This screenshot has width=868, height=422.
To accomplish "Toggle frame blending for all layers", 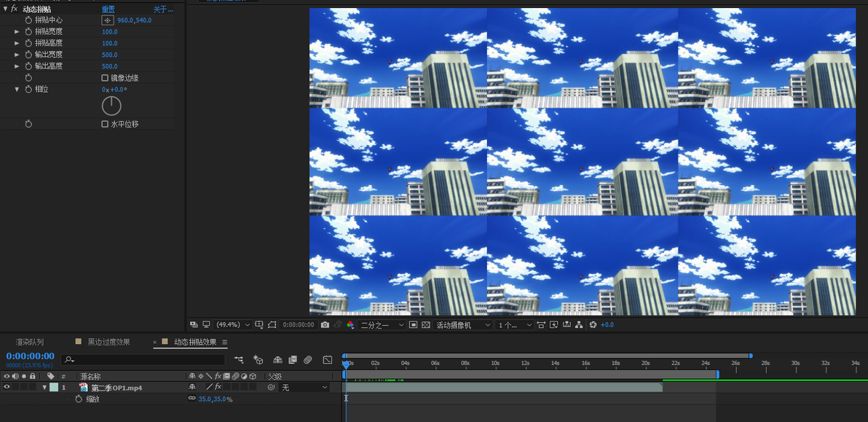I will point(293,360).
